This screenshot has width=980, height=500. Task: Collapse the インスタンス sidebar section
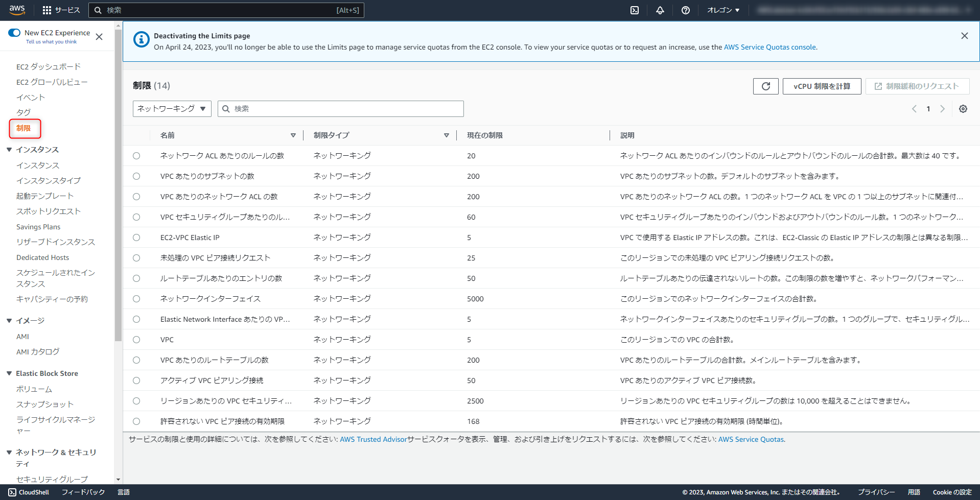click(x=9, y=149)
